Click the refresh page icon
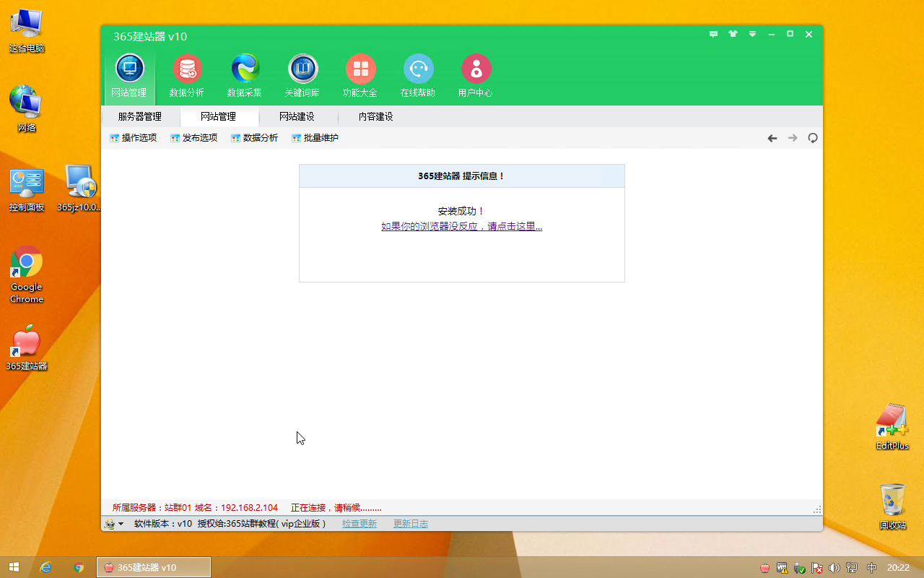 click(813, 138)
